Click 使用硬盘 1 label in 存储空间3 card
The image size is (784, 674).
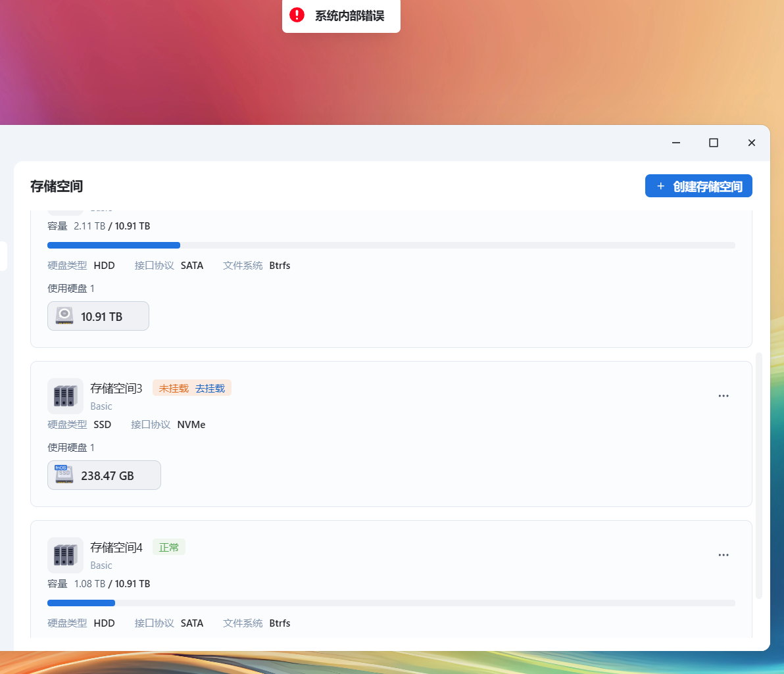click(x=71, y=448)
